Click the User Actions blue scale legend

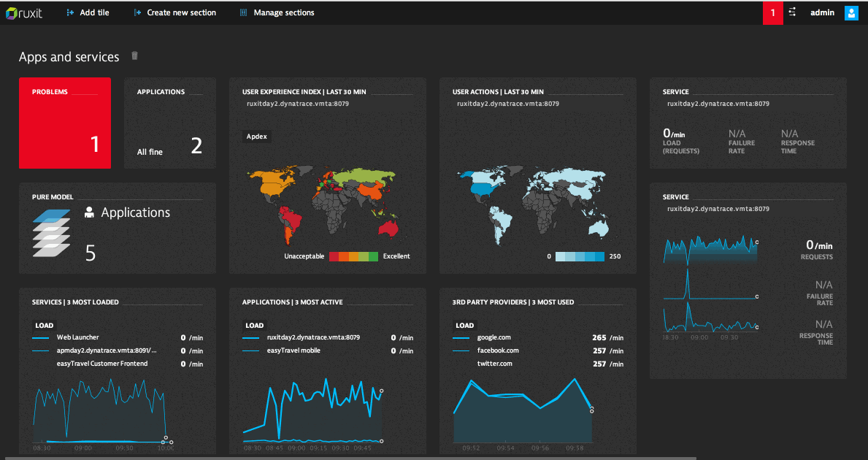point(580,256)
